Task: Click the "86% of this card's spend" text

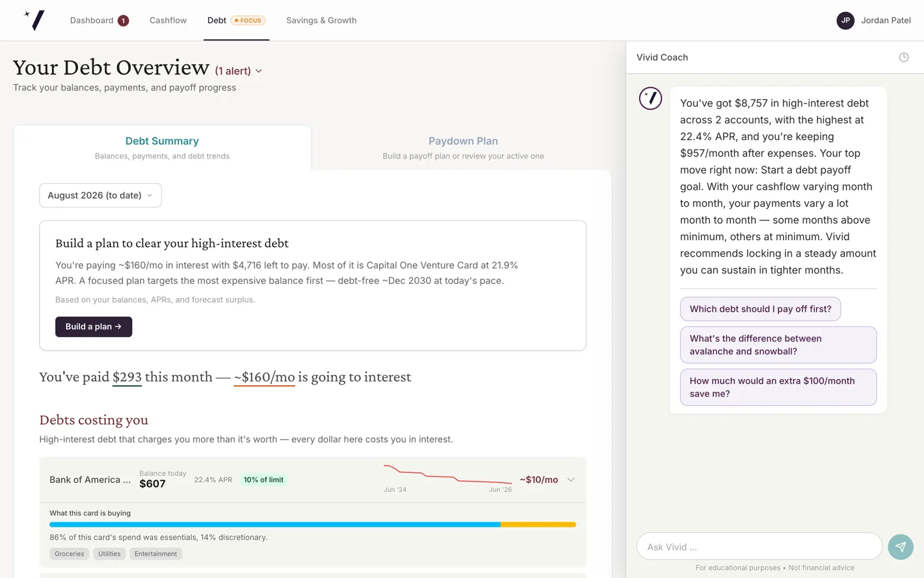Action: click(x=158, y=538)
